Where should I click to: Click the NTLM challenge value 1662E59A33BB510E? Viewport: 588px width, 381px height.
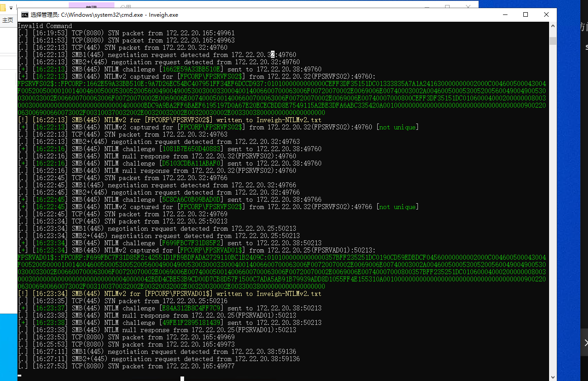pos(191,69)
